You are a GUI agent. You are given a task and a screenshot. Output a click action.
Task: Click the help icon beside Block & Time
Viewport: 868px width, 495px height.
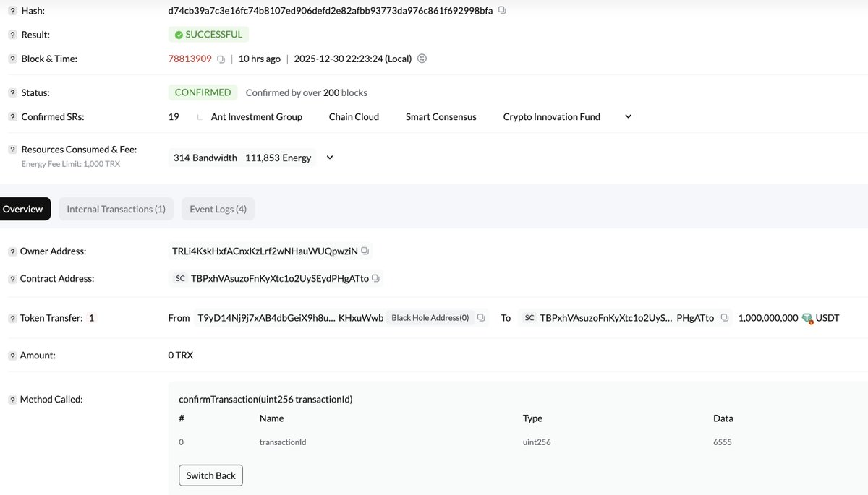click(12, 59)
